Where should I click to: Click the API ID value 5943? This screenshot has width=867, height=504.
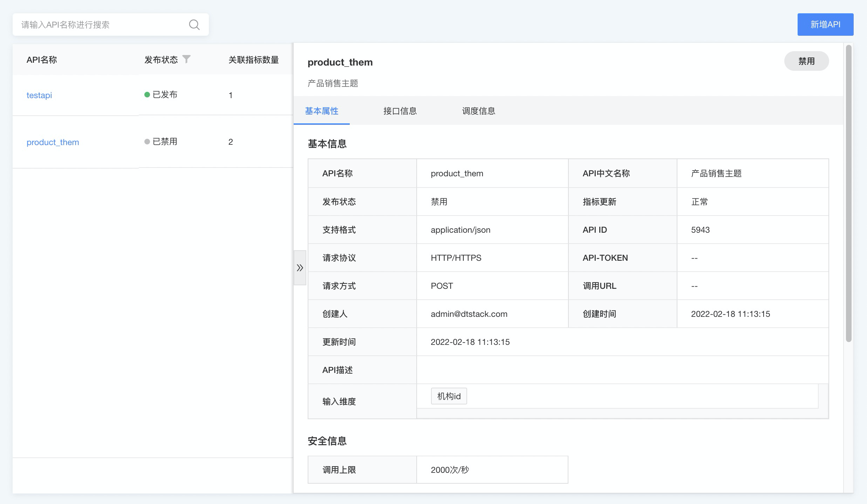(700, 230)
